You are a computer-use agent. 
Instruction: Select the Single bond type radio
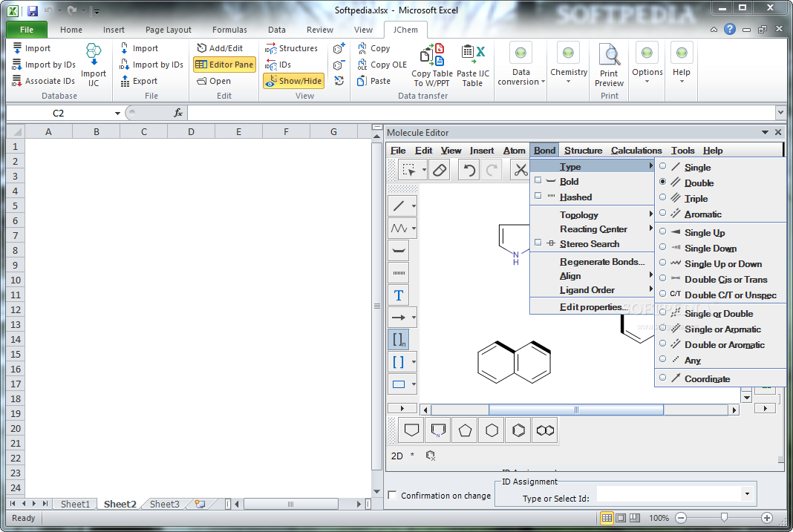click(x=662, y=167)
